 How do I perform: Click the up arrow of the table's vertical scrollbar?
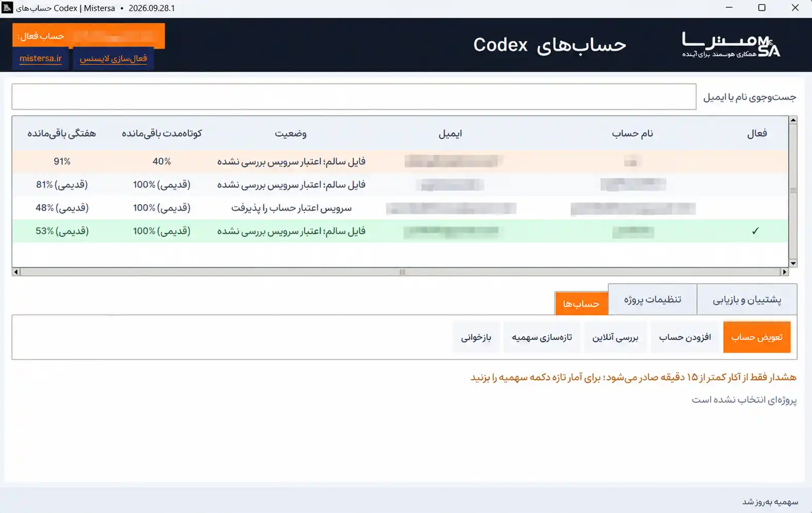point(793,120)
